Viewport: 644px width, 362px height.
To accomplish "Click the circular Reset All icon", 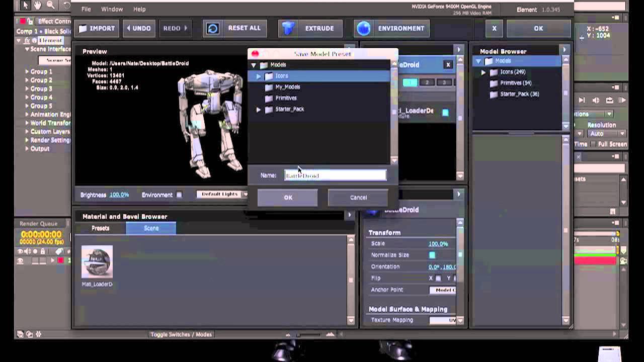I will tap(212, 29).
